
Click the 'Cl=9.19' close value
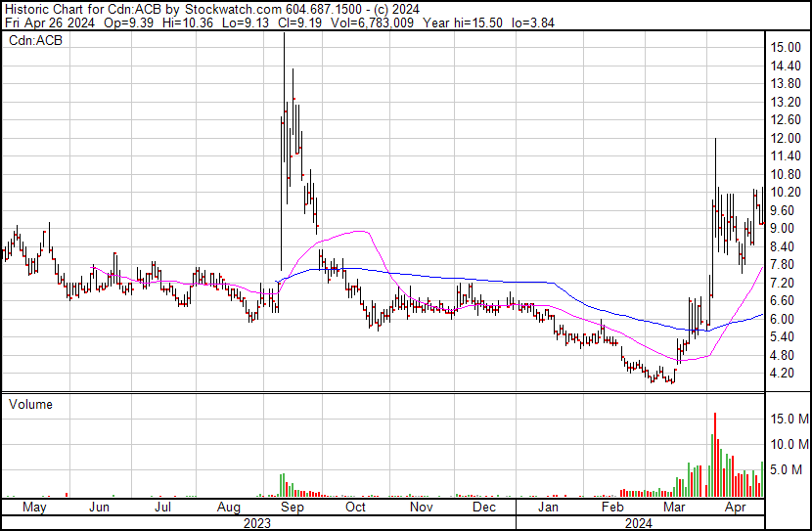click(300, 22)
